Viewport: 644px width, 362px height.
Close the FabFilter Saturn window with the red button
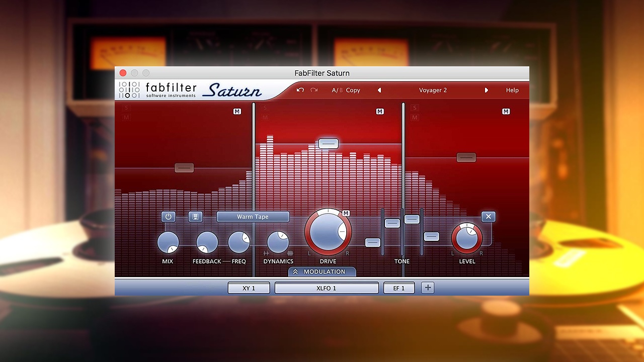[x=123, y=73]
